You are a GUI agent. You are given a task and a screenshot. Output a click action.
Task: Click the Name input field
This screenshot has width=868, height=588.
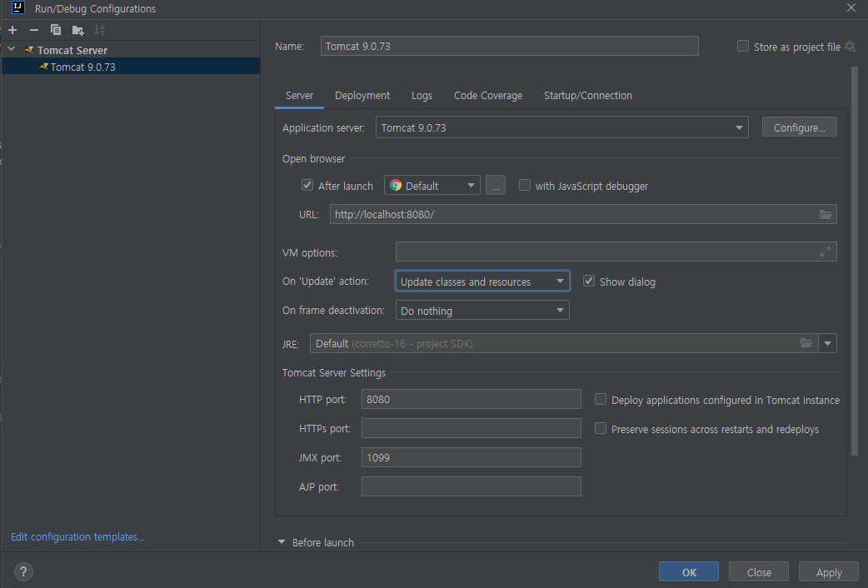point(509,46)
